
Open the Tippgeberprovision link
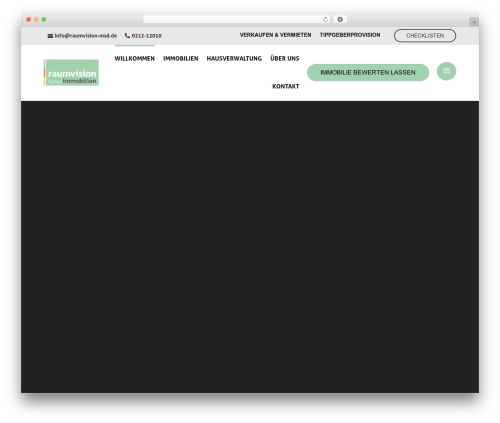350,35
